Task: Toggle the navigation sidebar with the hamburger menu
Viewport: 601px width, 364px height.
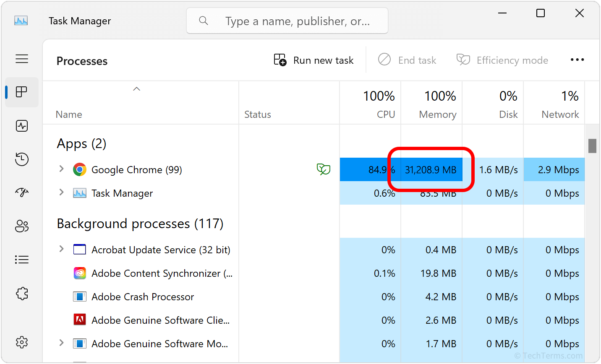Action: (x=22, y=59)
